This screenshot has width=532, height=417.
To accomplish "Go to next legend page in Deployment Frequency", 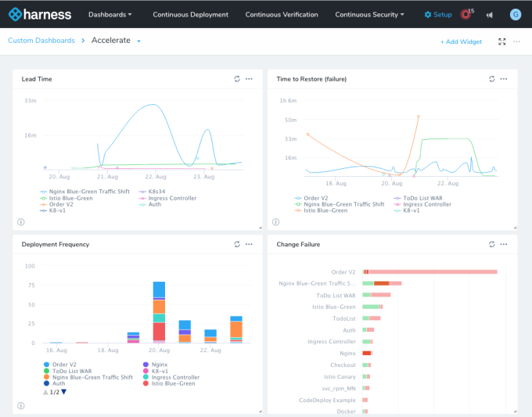I will click(64, 392).
